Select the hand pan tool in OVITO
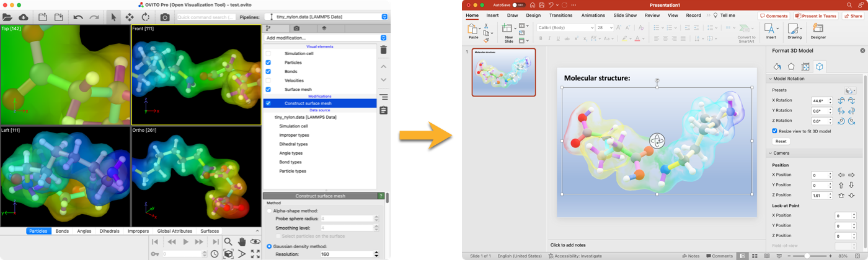This screenshot has width=868, height=260. pos(242,241)
